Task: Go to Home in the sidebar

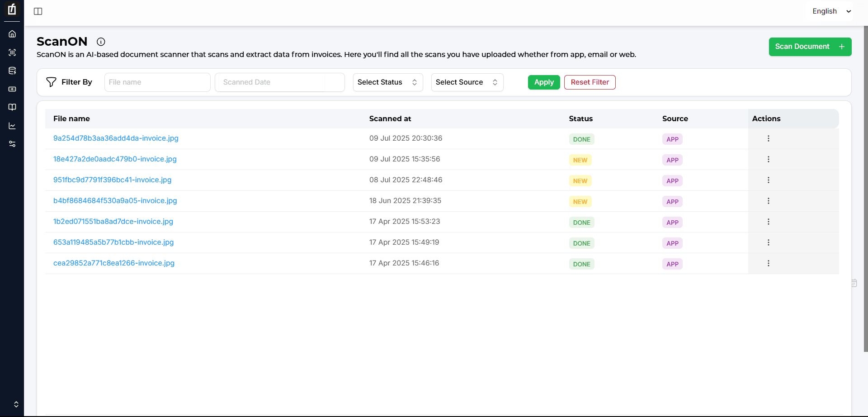Action: coord(12,34)
